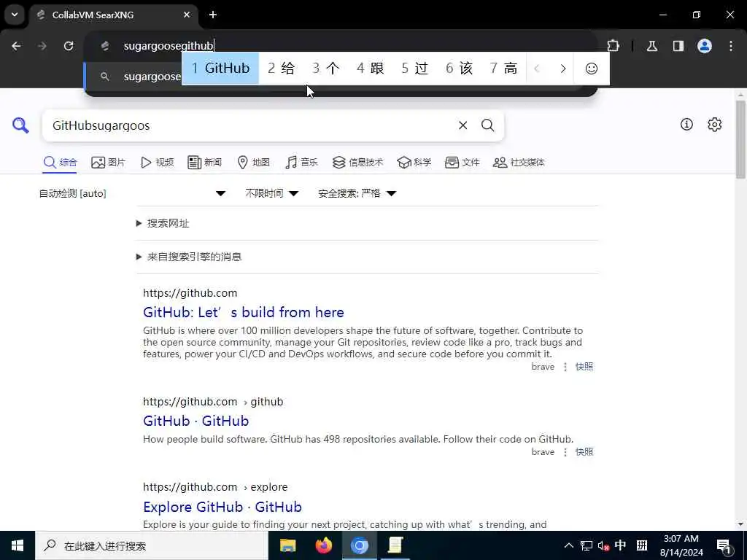Viewport: 747px width, 560px height.
Task: Open the Windows Start menu
Action: [x=18, y=545]
